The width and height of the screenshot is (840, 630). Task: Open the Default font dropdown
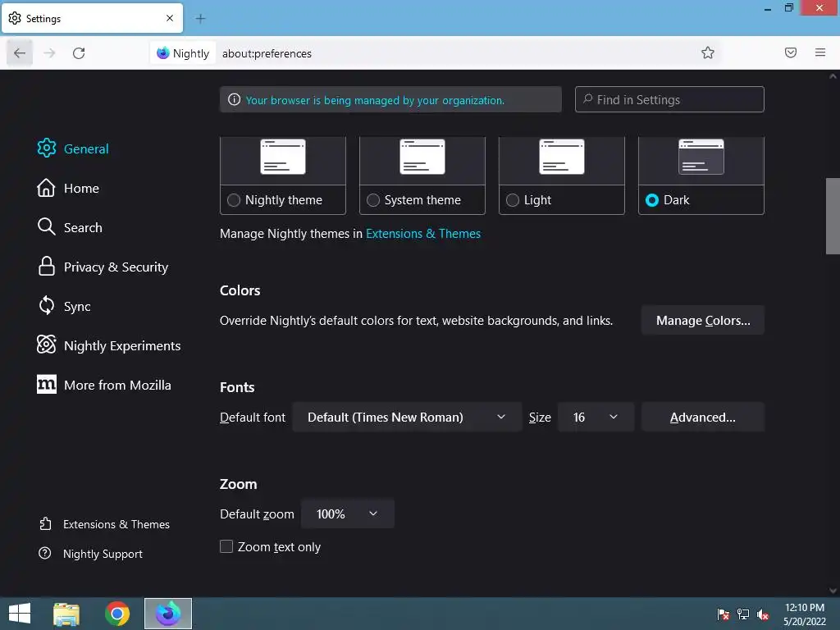(407, 417)
